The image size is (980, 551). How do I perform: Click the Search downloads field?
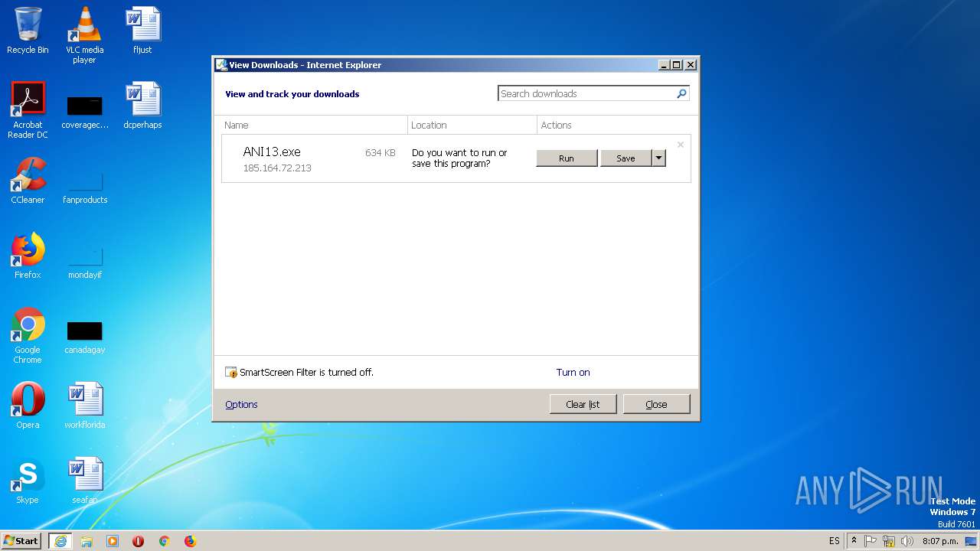point(586,93)
